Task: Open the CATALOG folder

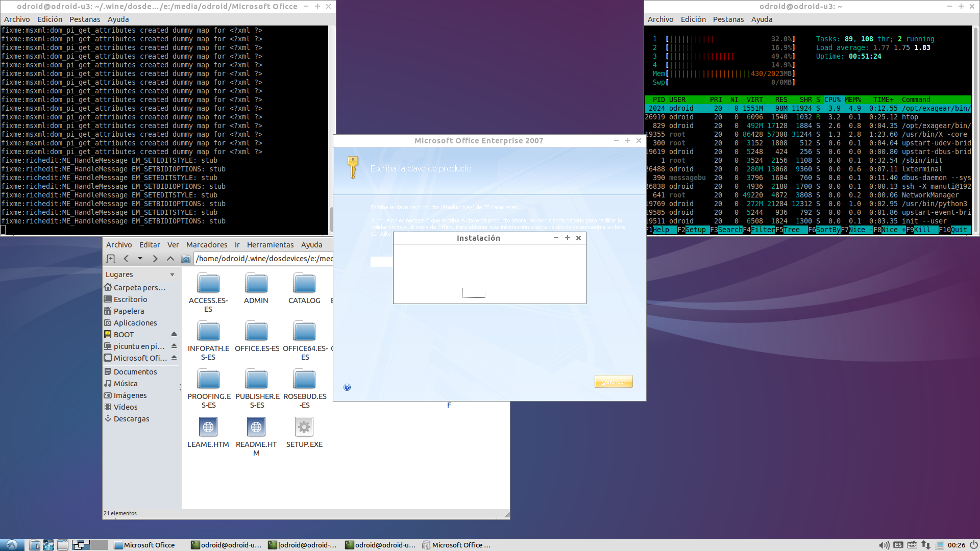Action: 304,284
